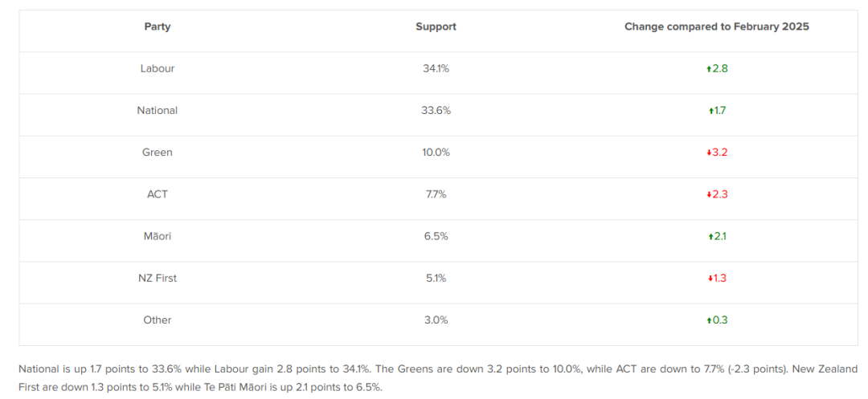
Task: Select the National party name cell
Action: 158,111
